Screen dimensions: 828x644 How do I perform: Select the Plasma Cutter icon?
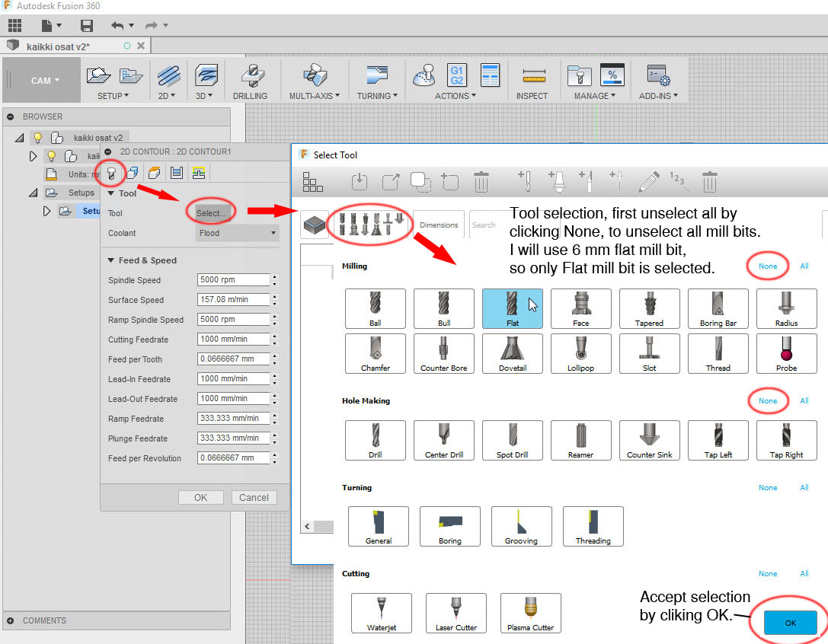tap(530, 613)
